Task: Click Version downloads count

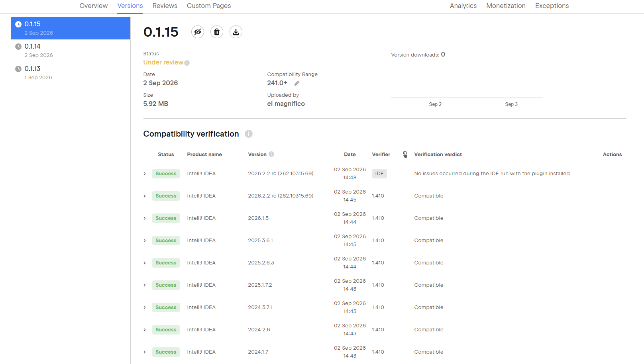Action: [x=443, y=55]
